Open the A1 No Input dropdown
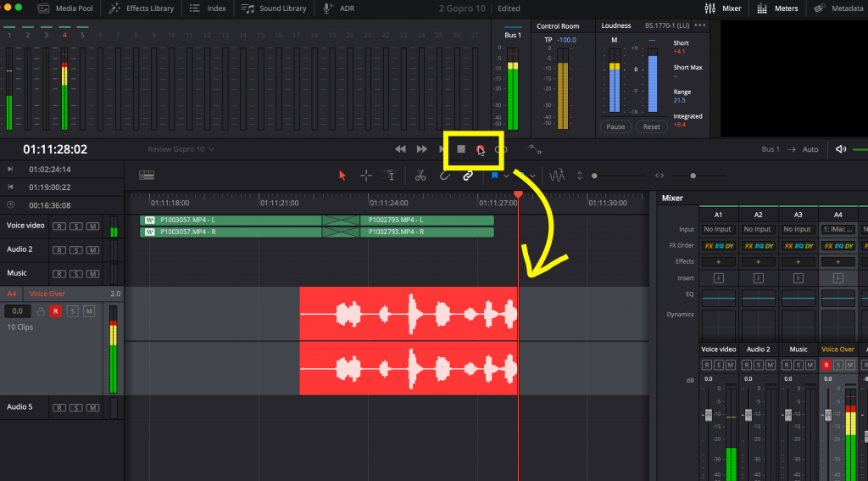This screenshot has width=868, height=481. point(717,229)
